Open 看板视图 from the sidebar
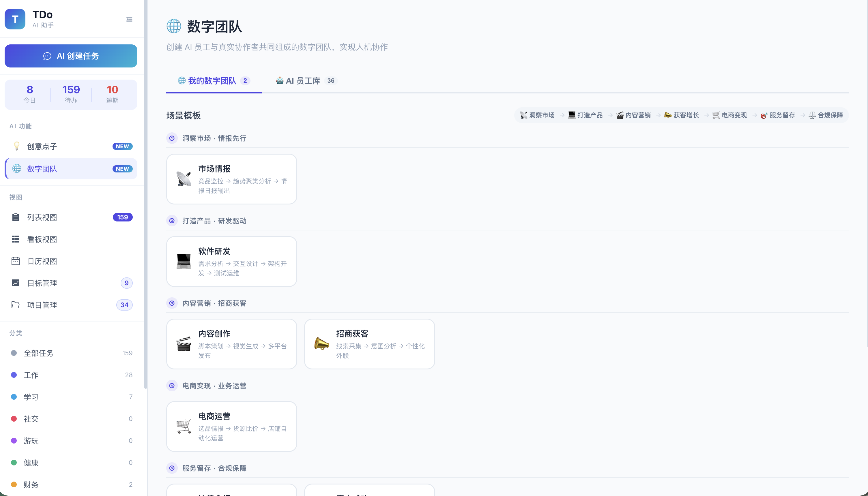Viewport: 868px width, 496px height. [x=71, y=239]
